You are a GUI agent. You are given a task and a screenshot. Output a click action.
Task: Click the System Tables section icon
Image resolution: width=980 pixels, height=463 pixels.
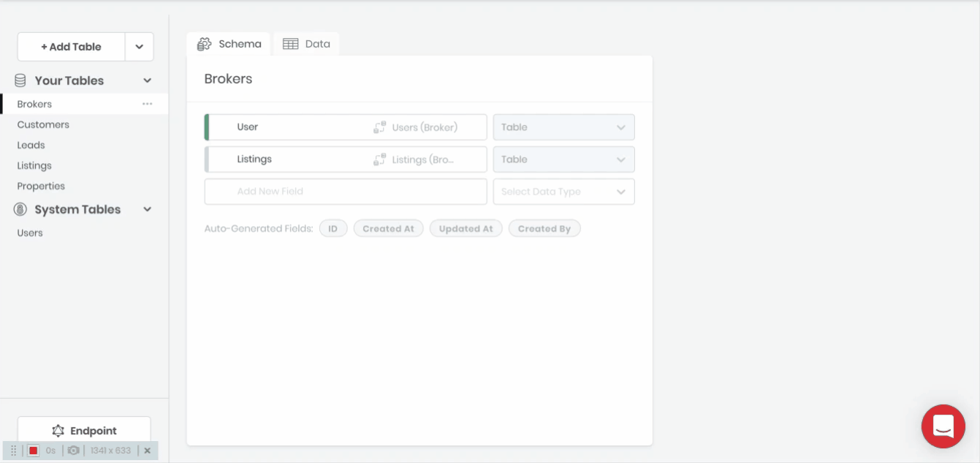tap(20, 209)
